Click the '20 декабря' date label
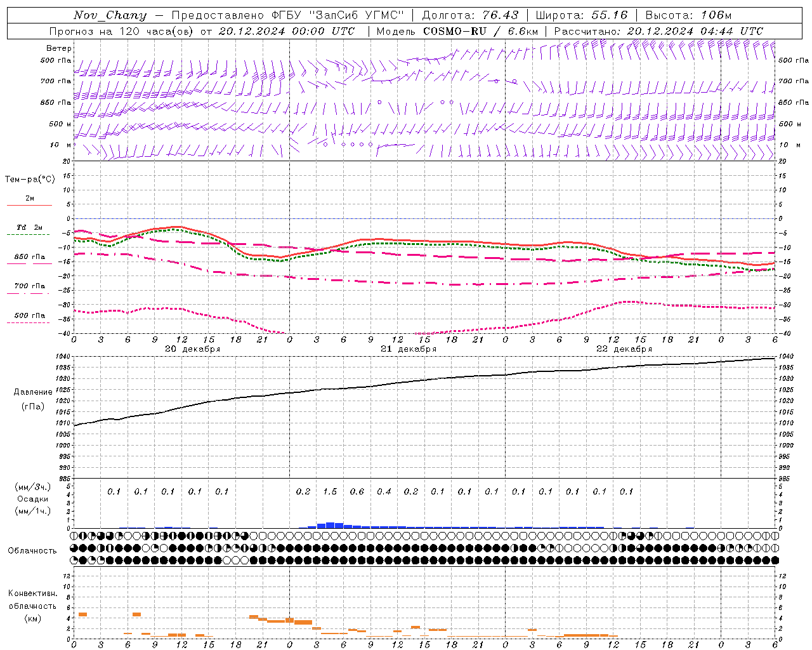812x650 pixels. (x=193, y=349)
